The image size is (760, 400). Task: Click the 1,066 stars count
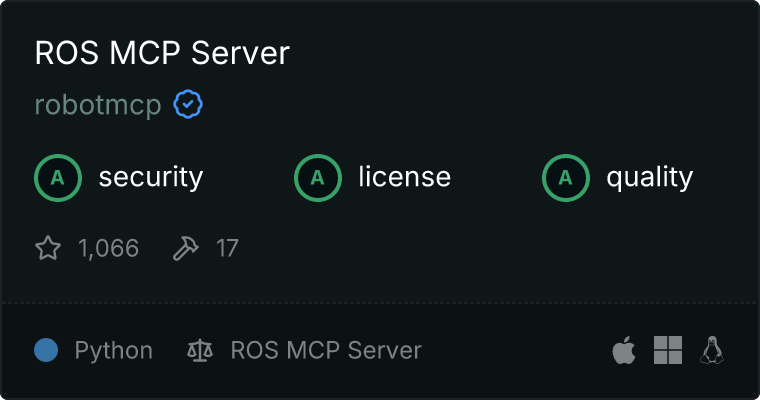point(108,248)
